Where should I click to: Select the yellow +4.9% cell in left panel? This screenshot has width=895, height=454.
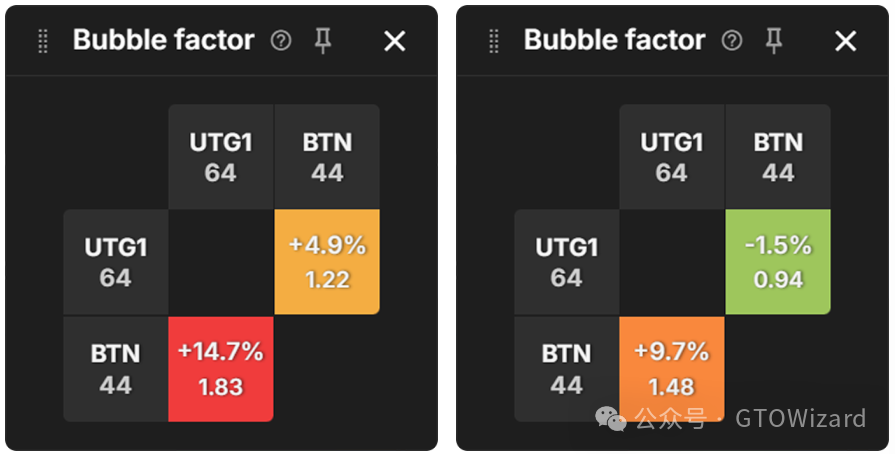coord(327,262)
